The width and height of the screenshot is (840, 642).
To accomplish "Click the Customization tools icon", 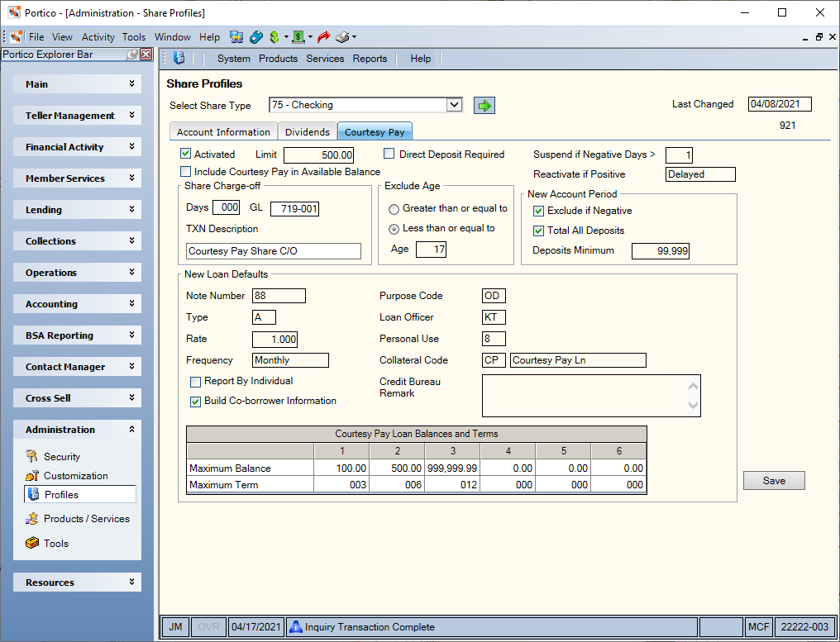I will pos(32,475).
